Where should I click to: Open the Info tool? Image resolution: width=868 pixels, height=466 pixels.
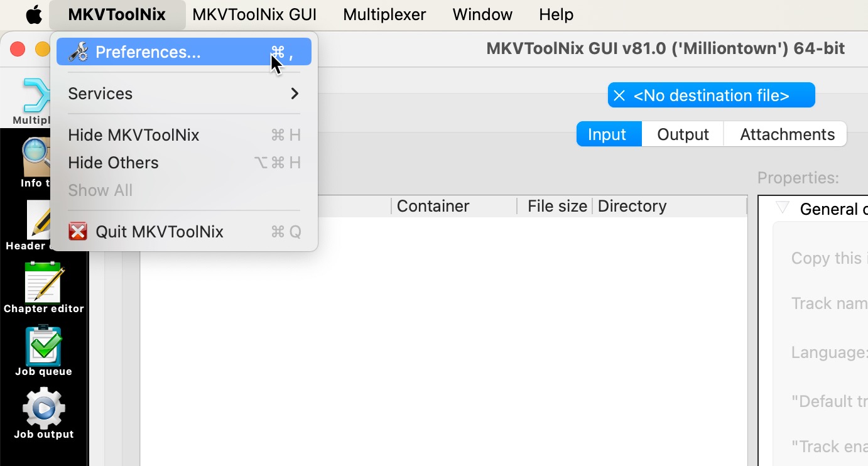pos(35,161)
